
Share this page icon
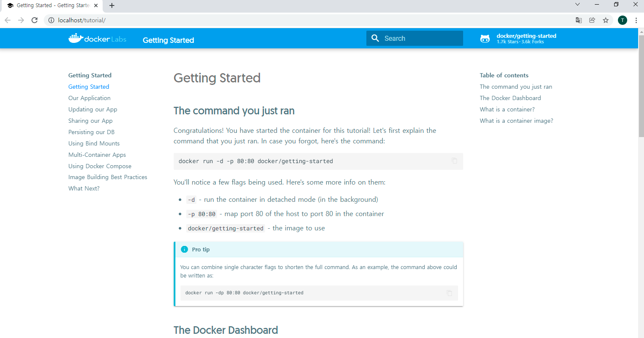[x=592, y=20]
